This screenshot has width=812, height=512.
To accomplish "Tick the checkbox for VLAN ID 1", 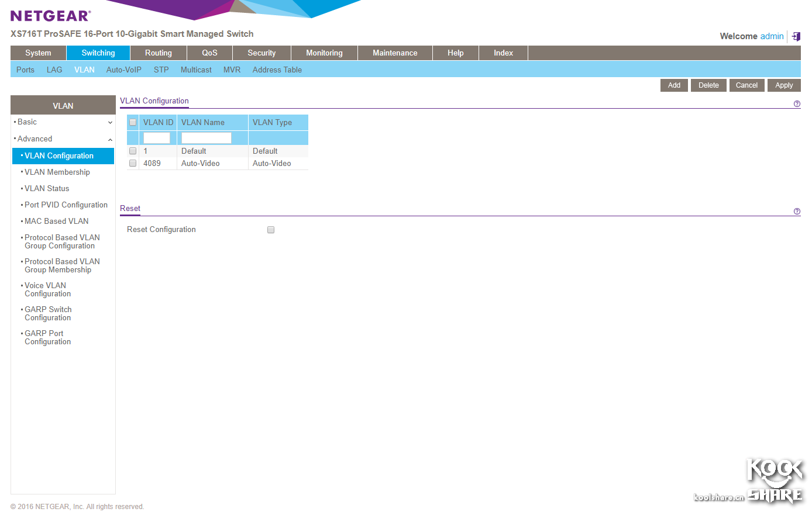I will 133,151.
